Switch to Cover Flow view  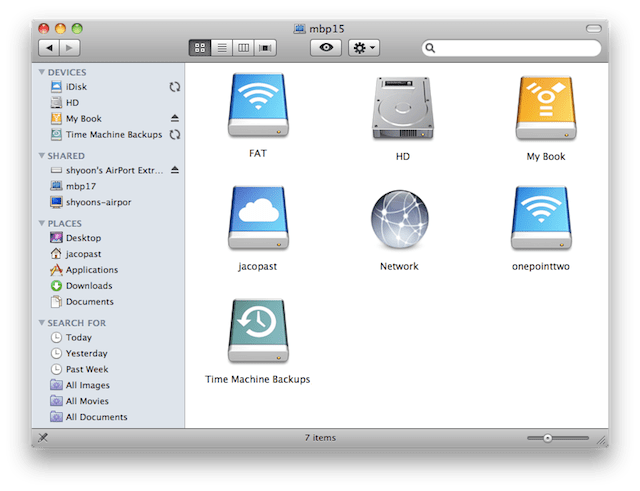click(x=266, y=48)
